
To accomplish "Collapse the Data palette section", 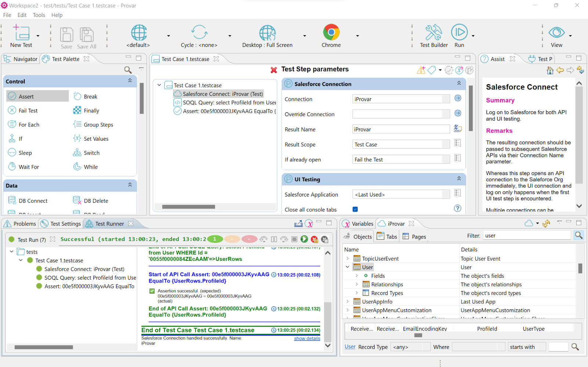I will click(x=130, y=185).
